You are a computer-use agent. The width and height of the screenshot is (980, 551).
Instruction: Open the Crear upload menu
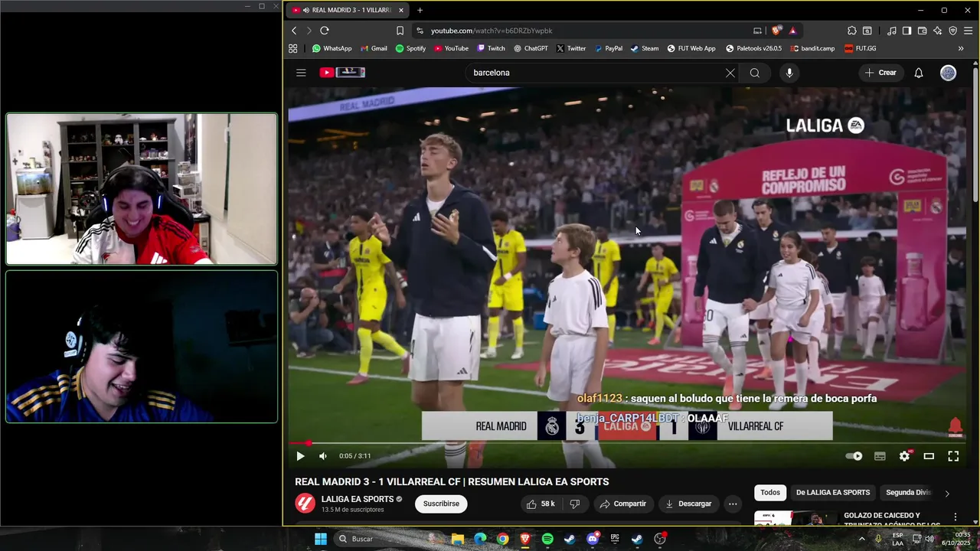click(x=880, y=73)
